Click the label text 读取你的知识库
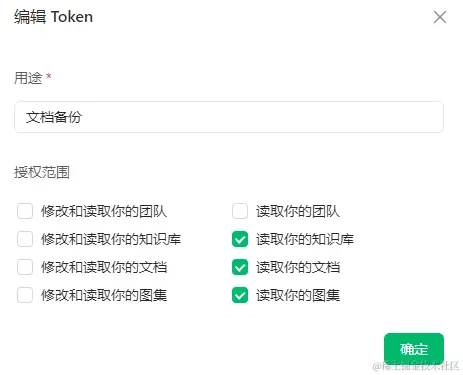Screen dimensions: 463x375 [x=305, y=239]
